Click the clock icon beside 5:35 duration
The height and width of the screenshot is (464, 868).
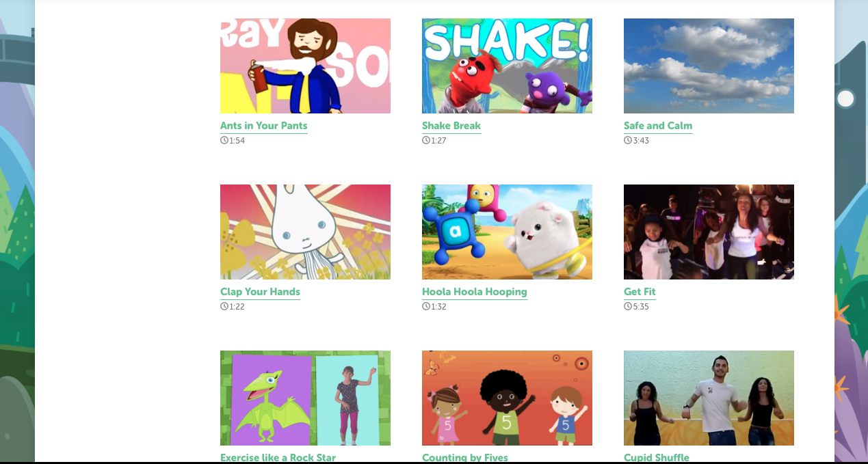tap(628, 306)
